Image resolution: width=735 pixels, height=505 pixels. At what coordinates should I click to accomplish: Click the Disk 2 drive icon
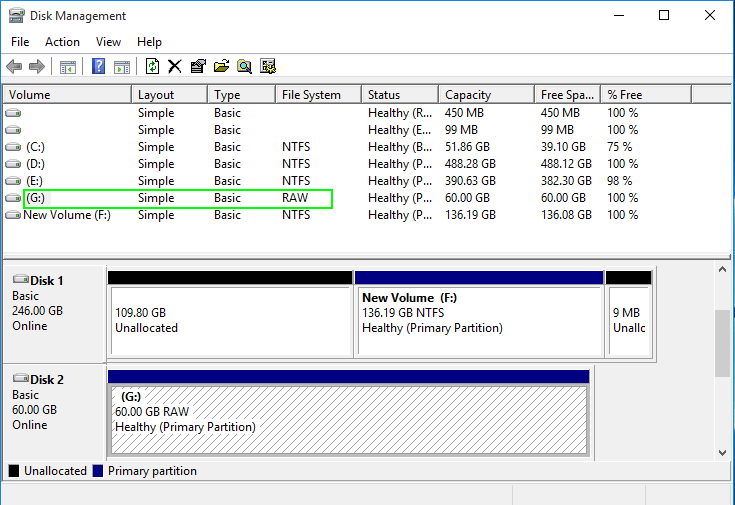tap(21, 378)
